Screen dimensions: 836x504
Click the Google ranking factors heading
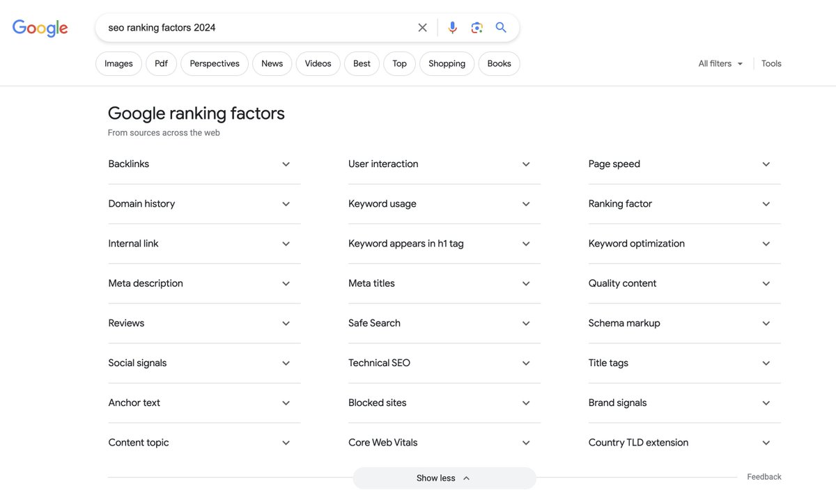[196, 113]
